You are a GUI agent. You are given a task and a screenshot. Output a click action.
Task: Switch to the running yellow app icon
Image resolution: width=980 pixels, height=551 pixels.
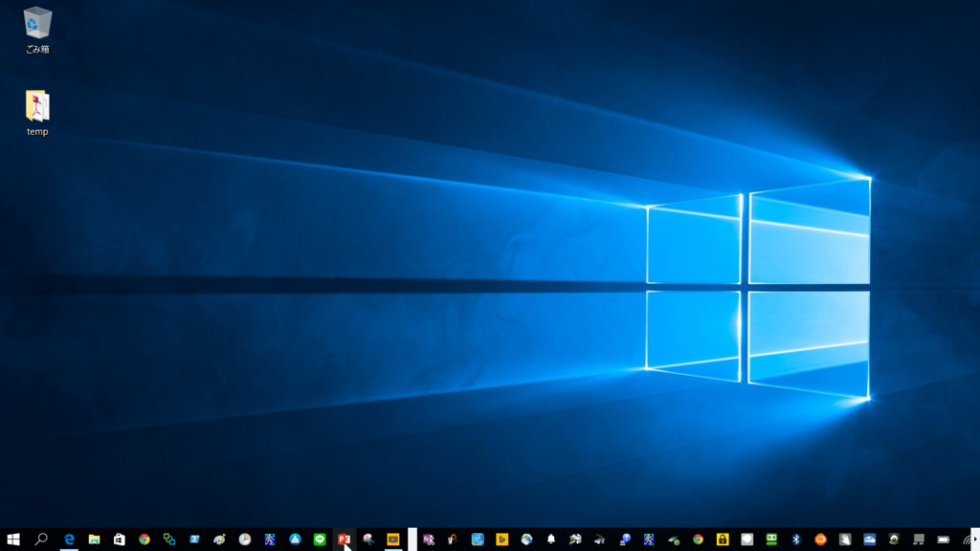pyautogui.click(x=392, y=540)
